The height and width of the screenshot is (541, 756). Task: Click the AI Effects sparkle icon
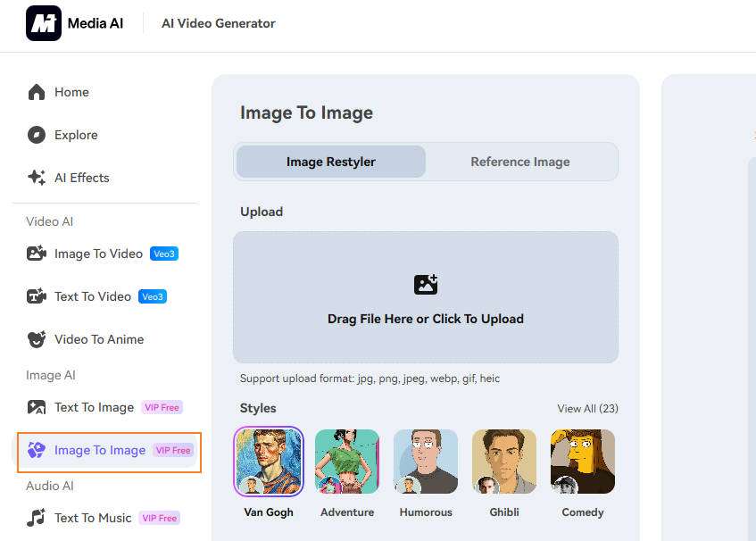[x=37, y=178]
